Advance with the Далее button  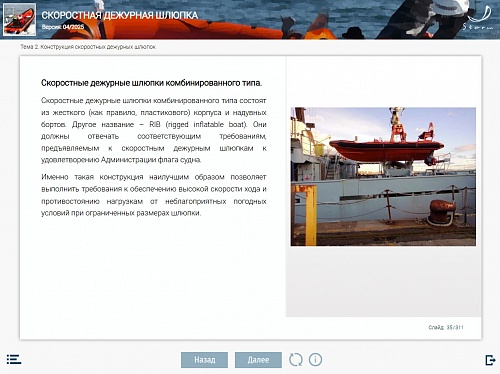258,360
